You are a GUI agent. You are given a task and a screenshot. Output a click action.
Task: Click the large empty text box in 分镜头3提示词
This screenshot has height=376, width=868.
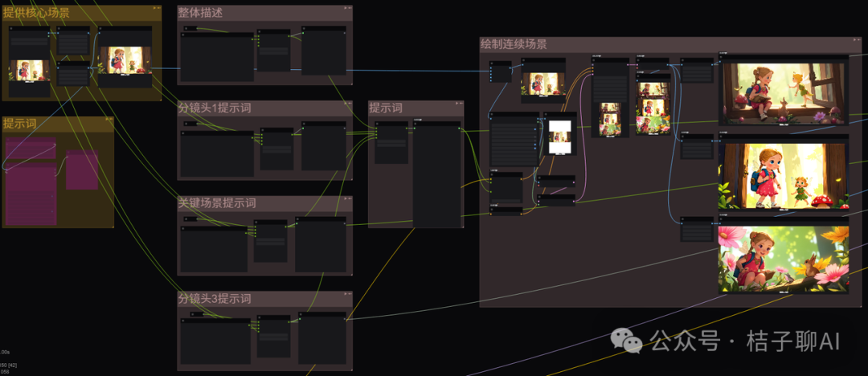(215, 344)
